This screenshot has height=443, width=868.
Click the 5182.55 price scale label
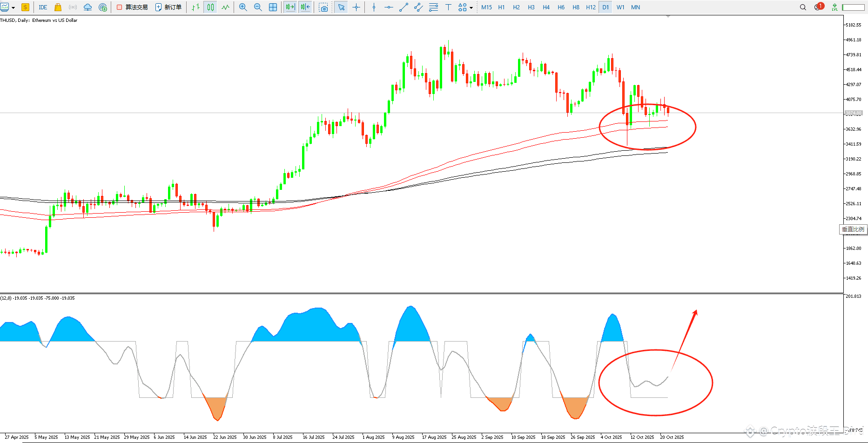(x=854, y=25)
